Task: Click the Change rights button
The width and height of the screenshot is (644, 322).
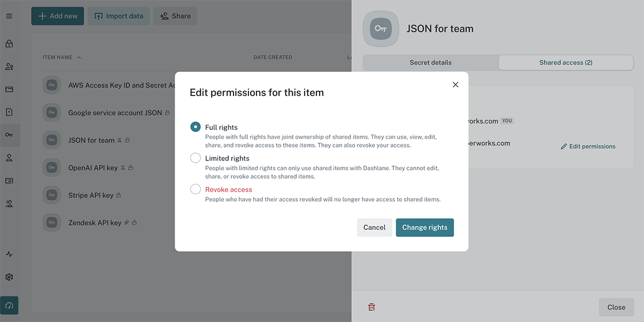Action: click(425, 228)
